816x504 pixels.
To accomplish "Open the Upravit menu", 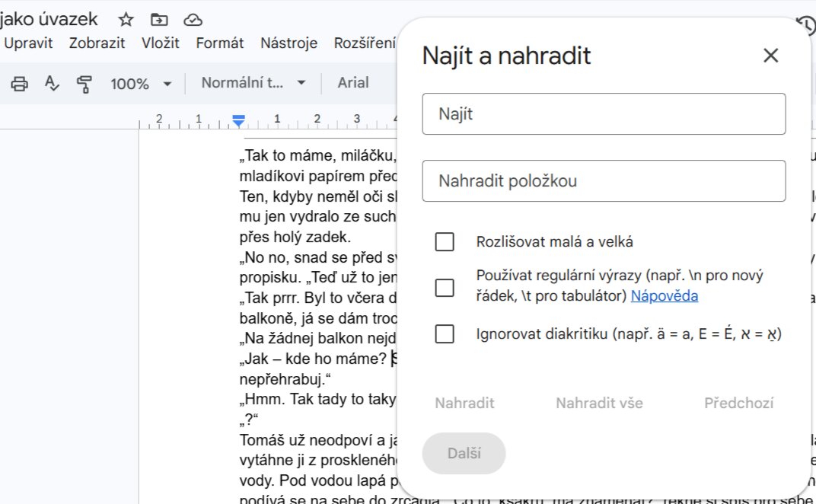I will 27,43.
